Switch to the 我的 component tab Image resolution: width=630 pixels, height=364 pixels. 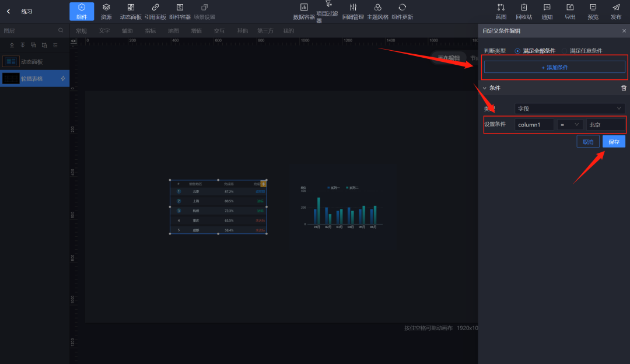pyautogui.click(x=289, y=31)
